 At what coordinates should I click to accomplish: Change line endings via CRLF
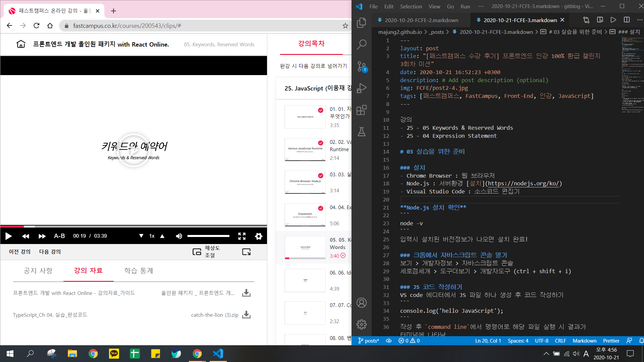[560, 341]
